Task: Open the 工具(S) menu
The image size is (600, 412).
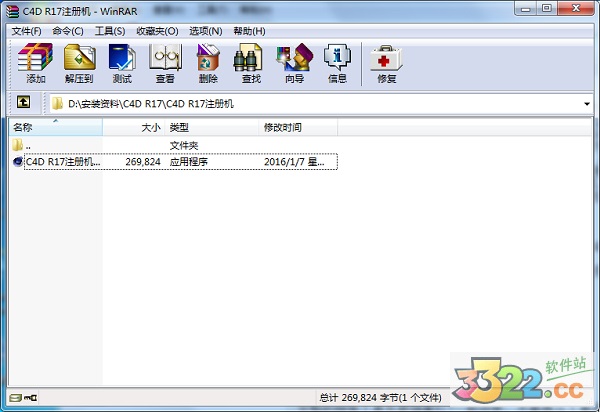Action: point(110,31)
